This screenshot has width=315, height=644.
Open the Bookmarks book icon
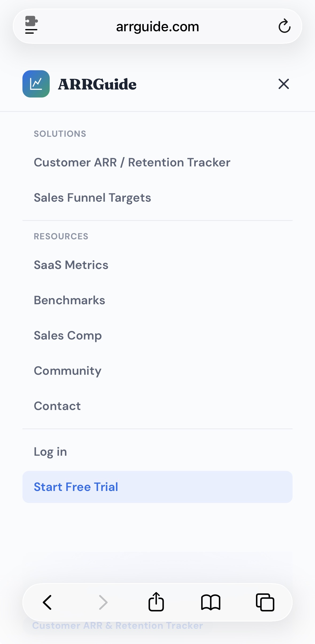tap(211, 602)
